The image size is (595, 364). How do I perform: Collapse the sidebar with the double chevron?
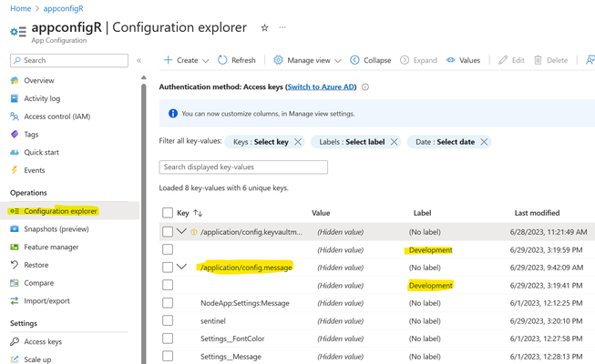click(x=138, y=60)
